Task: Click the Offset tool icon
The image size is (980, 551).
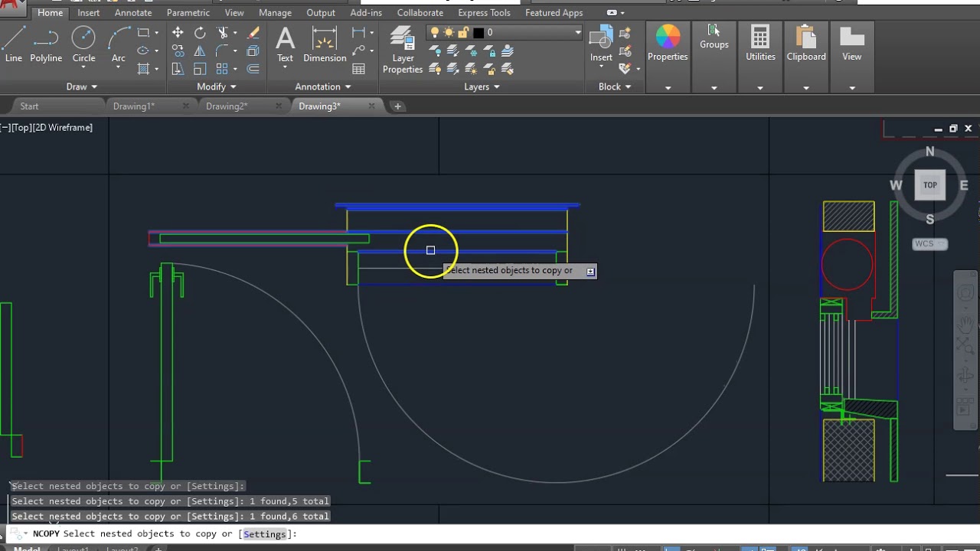Action: pyautogui.click(x=253, y=69)
